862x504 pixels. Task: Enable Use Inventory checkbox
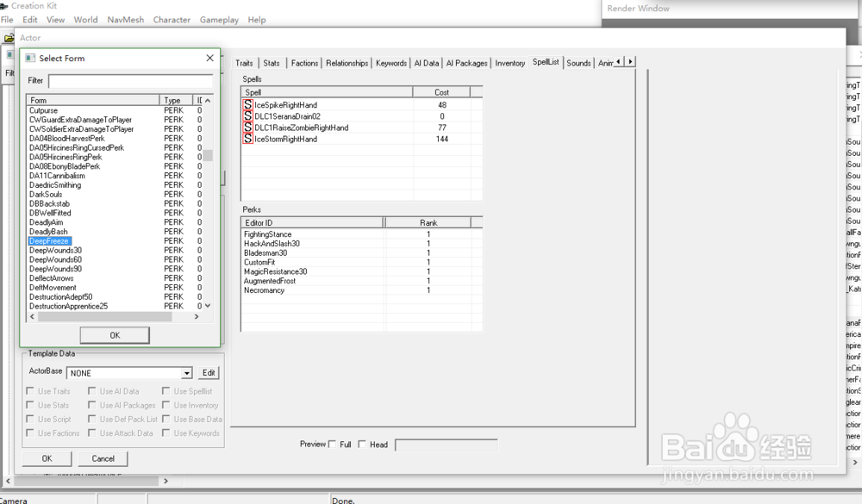click(166, 405)
